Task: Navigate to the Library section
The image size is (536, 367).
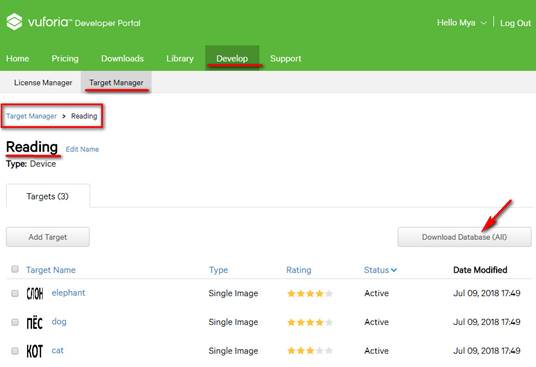Action: 180,58
